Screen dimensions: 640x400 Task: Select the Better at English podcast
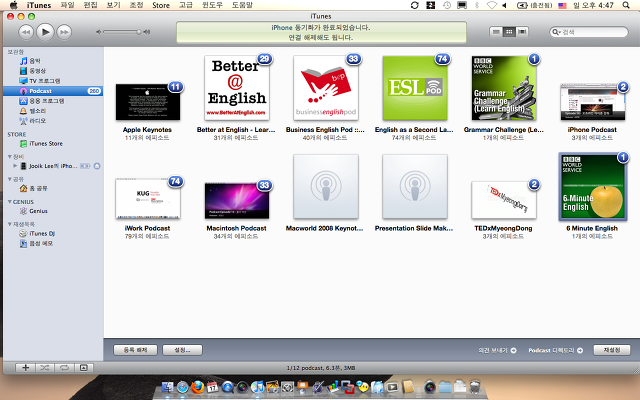237,88
